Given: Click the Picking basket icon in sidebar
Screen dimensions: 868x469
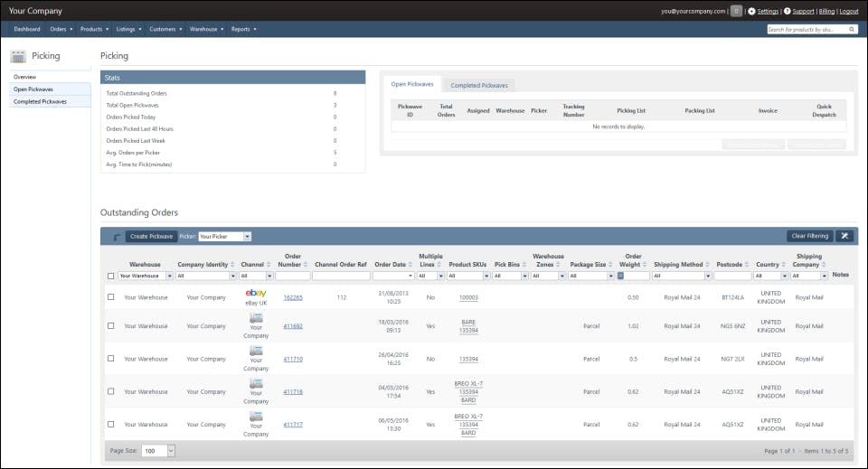Looking at the screenshot, I should pyautogui.click(x=18, y=56).
